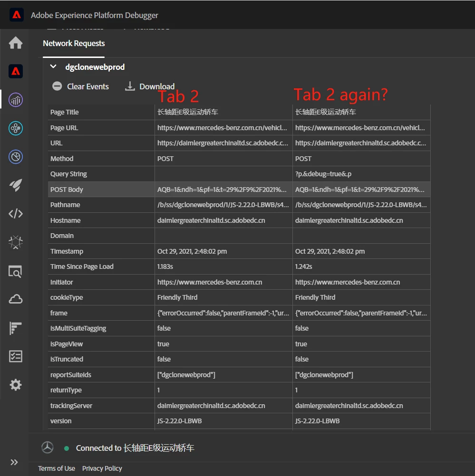
Task: Open the cloud sidebar icon
Action: coord(16,299)
